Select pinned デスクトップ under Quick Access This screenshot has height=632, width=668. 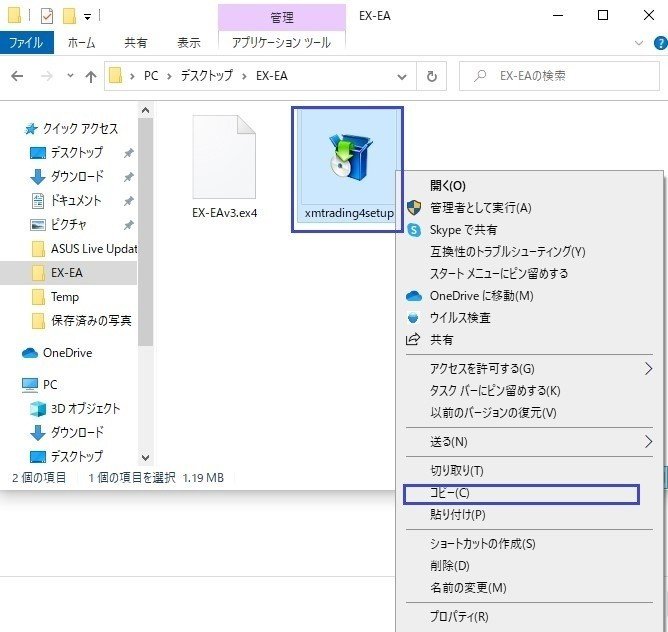(77, 152)
